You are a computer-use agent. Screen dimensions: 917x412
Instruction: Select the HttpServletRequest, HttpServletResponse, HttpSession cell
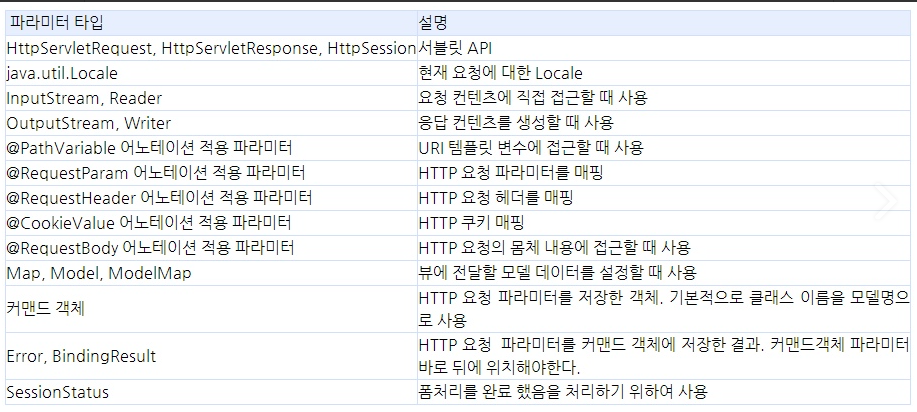211,48
